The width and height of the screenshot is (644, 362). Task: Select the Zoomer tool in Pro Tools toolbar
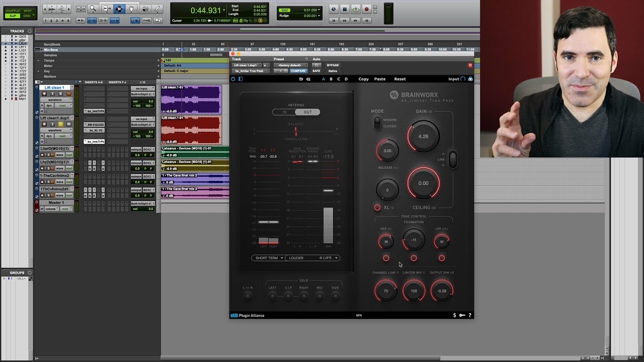click(x=93, y=9)
